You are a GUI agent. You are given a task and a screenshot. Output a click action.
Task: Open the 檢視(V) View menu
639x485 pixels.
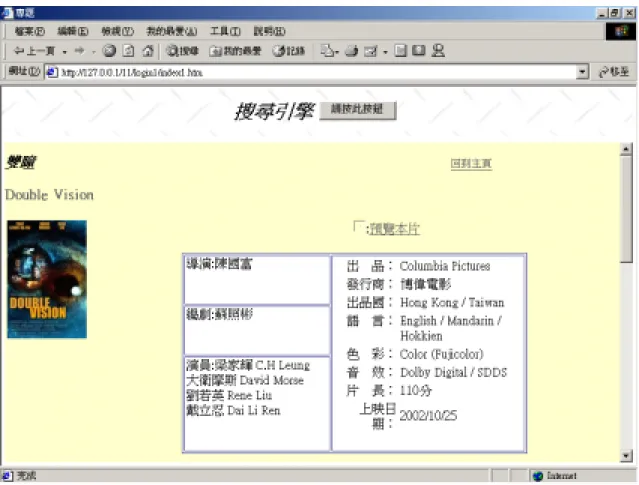[x=117, y=31]
